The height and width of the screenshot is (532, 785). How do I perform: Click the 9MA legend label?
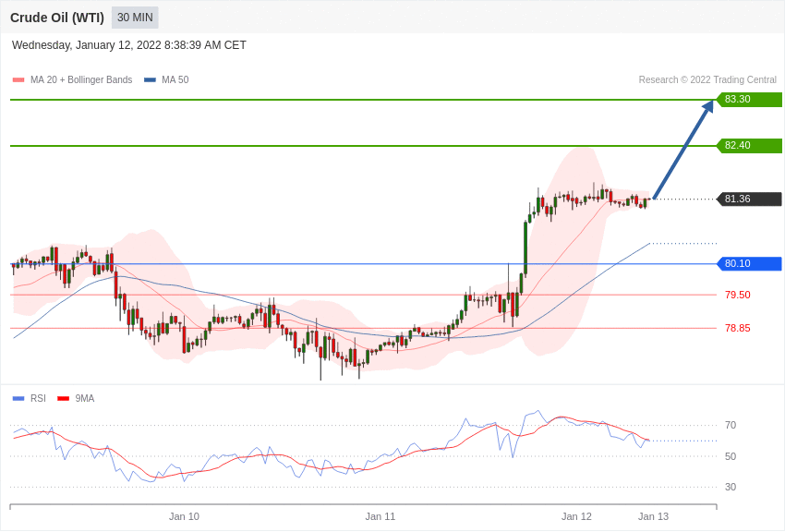[x=85, y=398]
